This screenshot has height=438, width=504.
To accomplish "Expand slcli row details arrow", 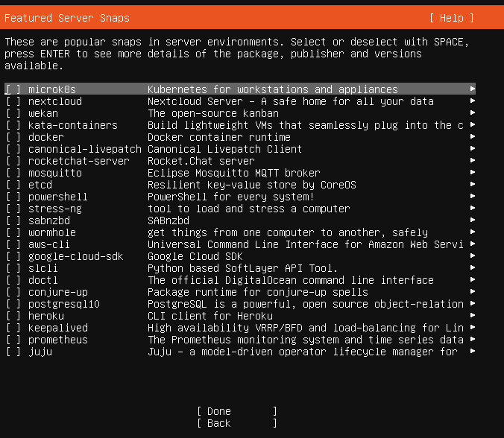I will tap(472, 267).
